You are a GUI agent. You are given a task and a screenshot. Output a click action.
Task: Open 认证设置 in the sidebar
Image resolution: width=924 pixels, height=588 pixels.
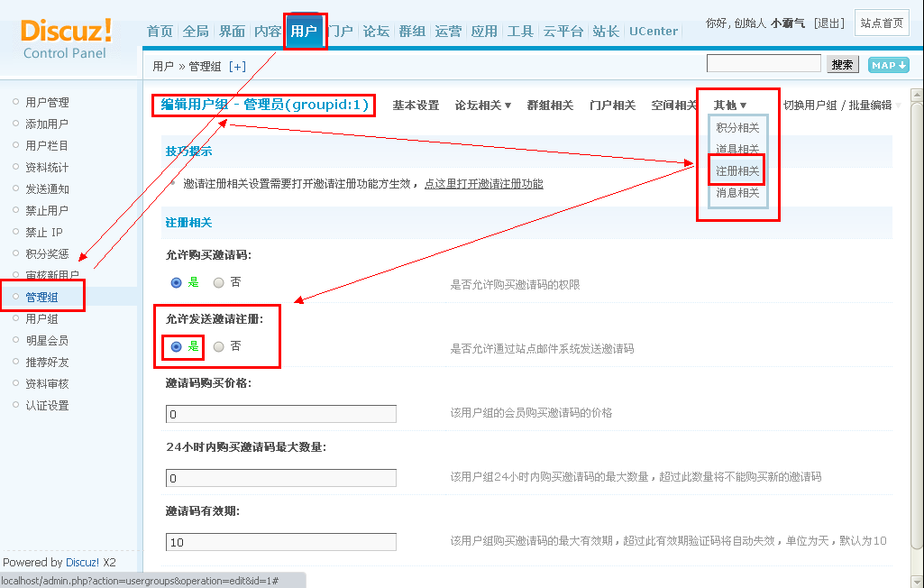(47, 406)
